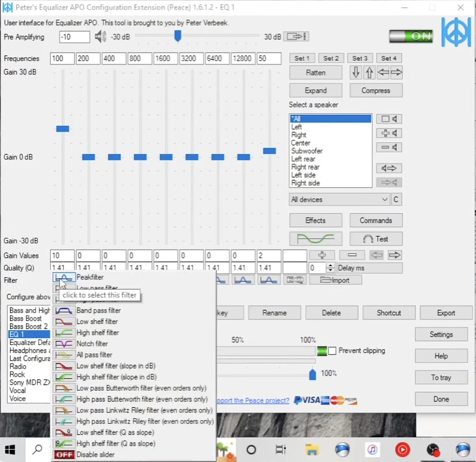Shift frequencies right with right arrow button
476x462 pixels.
396,72
